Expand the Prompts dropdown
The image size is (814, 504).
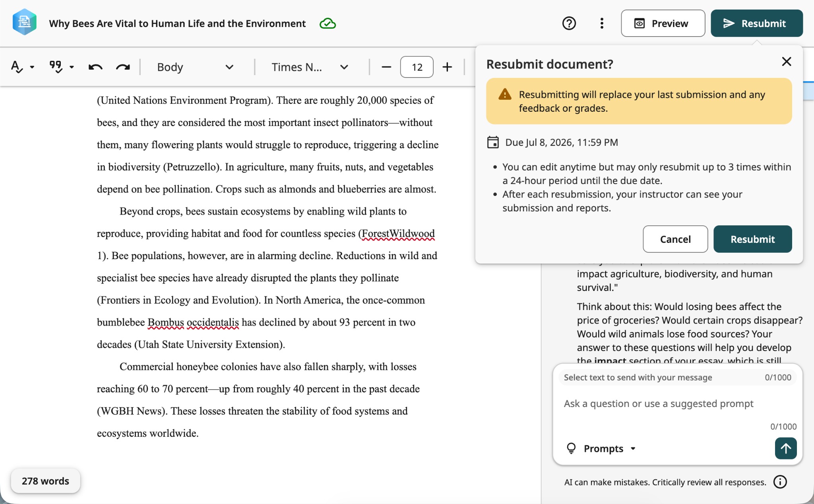(x=601, y=448)
